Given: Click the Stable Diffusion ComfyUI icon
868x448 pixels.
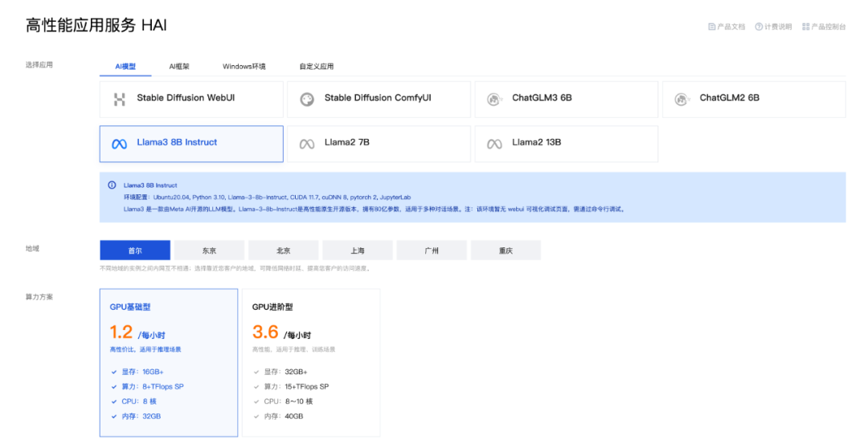Looking at the screenshot, I should coord(307,99).
